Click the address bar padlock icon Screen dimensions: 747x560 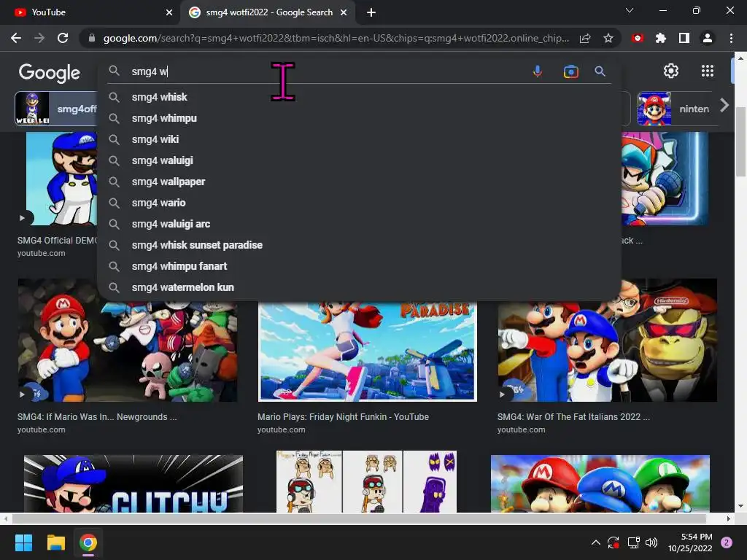point(92,38)
